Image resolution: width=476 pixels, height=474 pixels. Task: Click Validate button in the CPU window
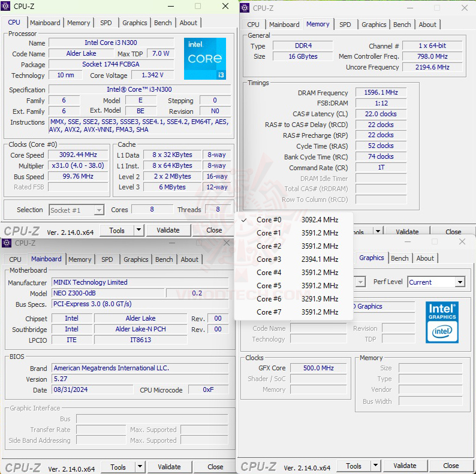[168, 230]
